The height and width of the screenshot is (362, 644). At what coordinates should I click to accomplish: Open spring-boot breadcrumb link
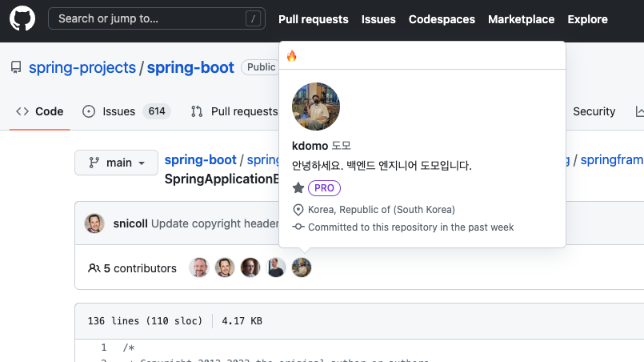[x=201, y=159]
